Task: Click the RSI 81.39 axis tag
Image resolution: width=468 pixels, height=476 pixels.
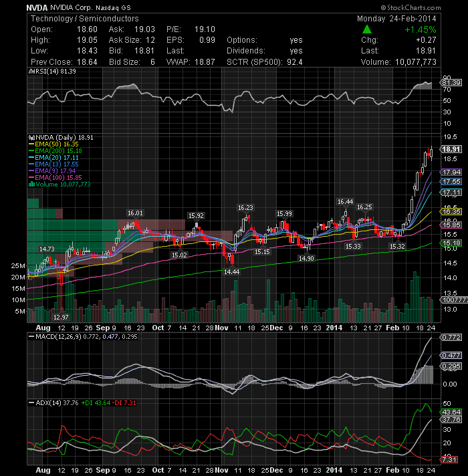Action: tap(451, 83)
